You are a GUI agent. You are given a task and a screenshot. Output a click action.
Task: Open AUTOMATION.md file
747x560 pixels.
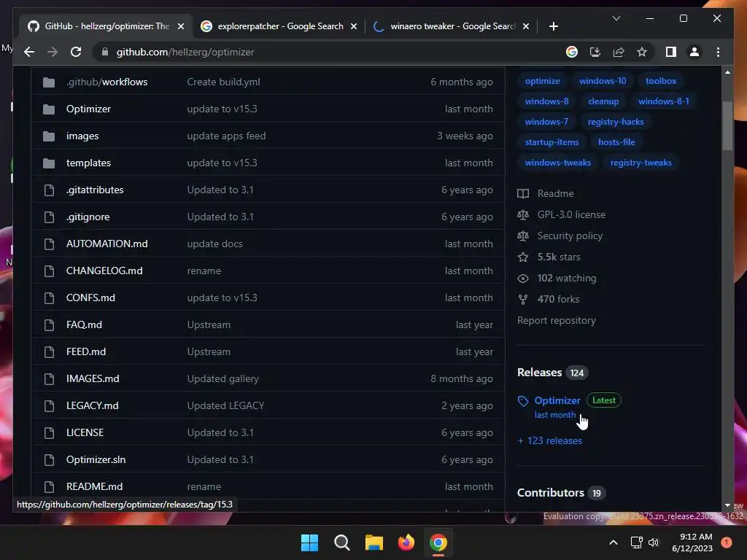[x=107, y=244]
